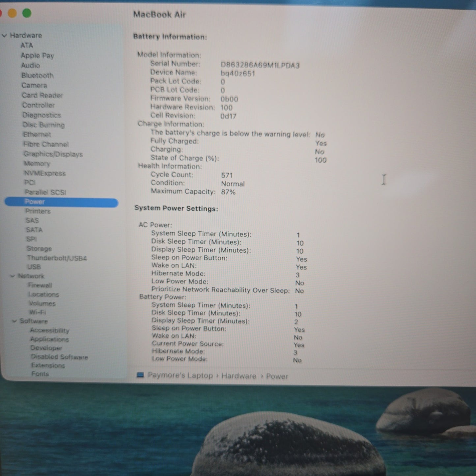Click the serial number D863286A69M1LPDA3
Screen dimensions: 476x476
point(260,65)
